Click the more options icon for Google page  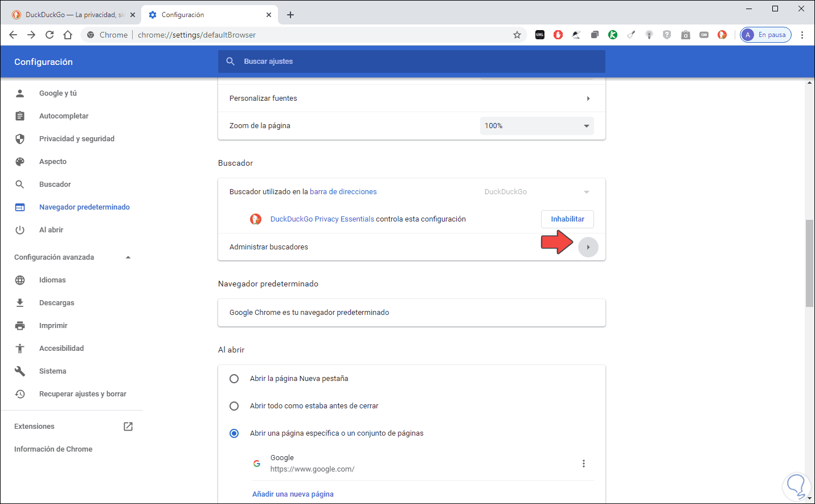pos(583,464)
